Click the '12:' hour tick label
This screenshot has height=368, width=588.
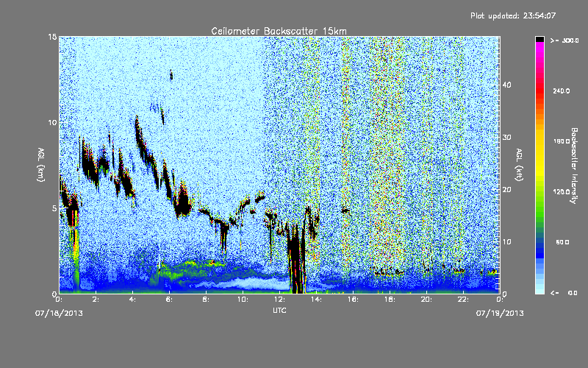tap(279, 300)
